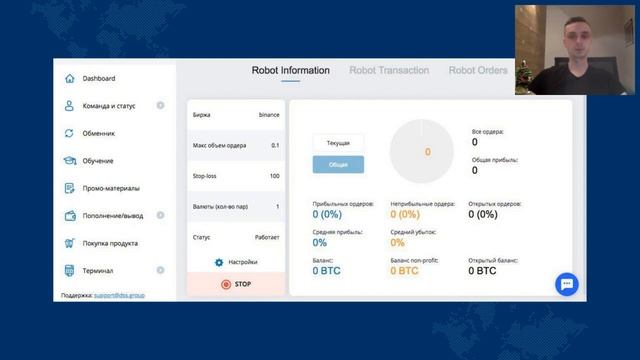Click the Промо-материалы document icon
Image resolution: width=640 pixels, height=360 pixels.
(x=69, y=188)
